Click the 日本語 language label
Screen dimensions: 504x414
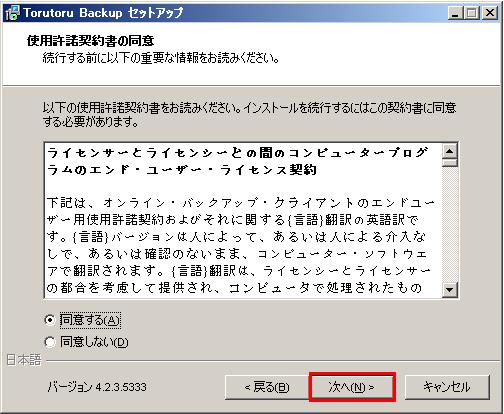pos(23,360)
